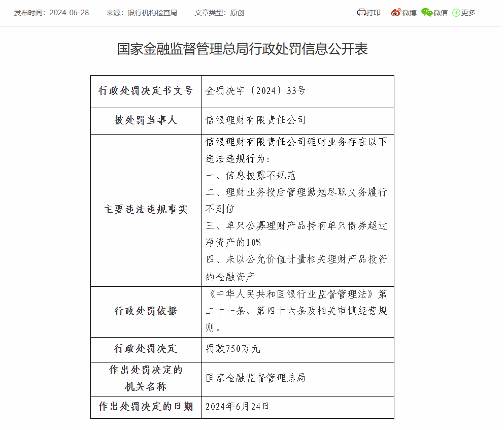
Task: Click the violation item 一、信息披露不规范
Action: [250, 176]
